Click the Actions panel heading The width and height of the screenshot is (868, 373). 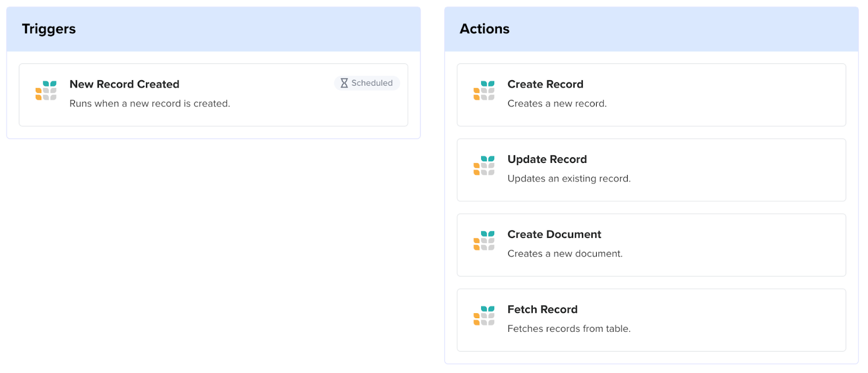point(484,29)
